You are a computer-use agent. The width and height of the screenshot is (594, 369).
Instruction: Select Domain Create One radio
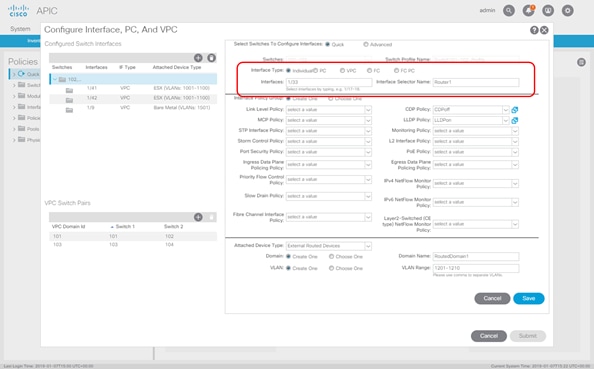(x=288, y=256)
